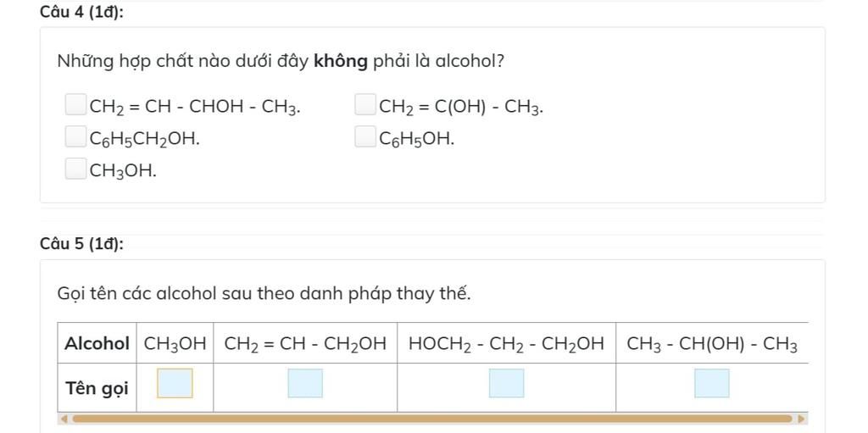Click the table's scroll-left arrow

[61, 418]
